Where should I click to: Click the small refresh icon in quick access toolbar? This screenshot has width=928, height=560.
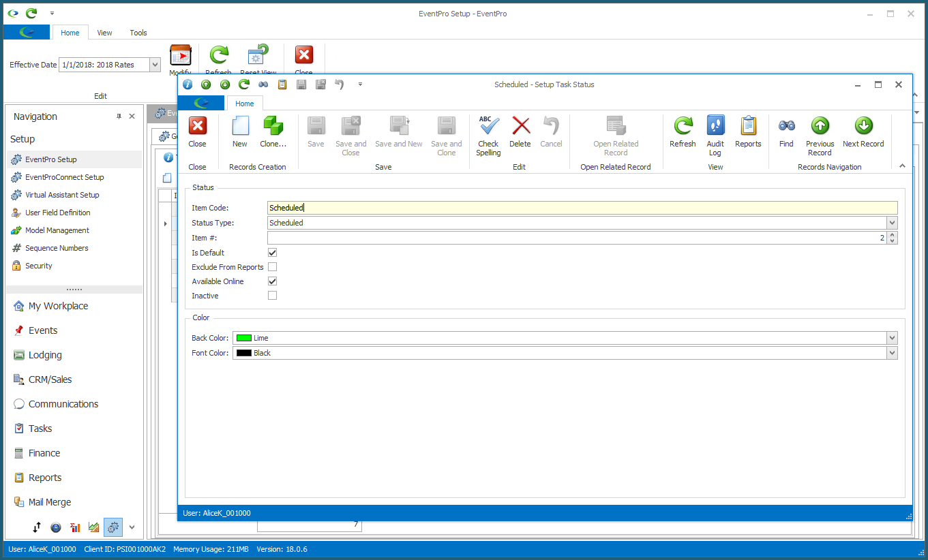click(243, 84)
